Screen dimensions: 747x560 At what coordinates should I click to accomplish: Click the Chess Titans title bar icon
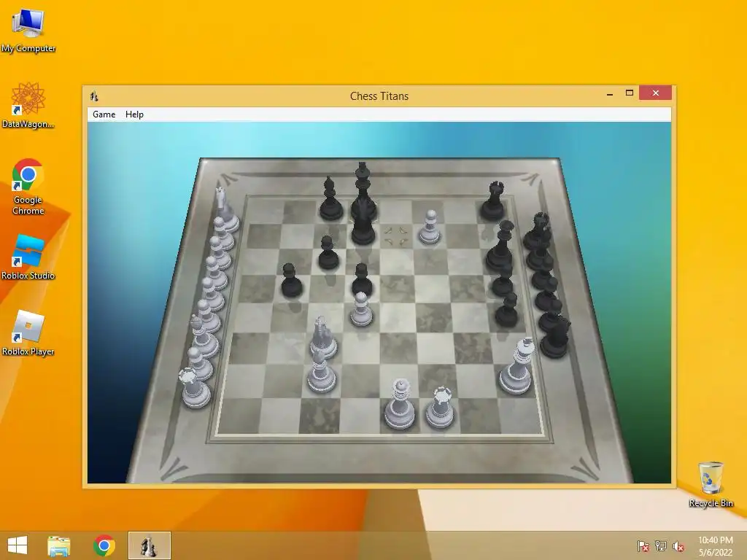[94, 96]
